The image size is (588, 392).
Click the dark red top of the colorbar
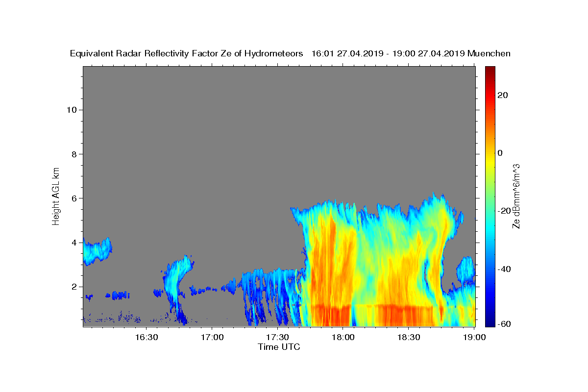489,70
